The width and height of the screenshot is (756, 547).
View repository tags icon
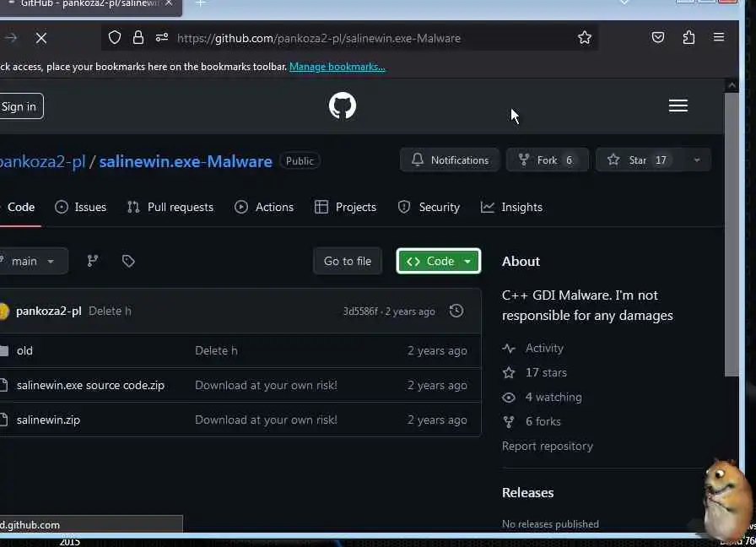pos(128,261)
